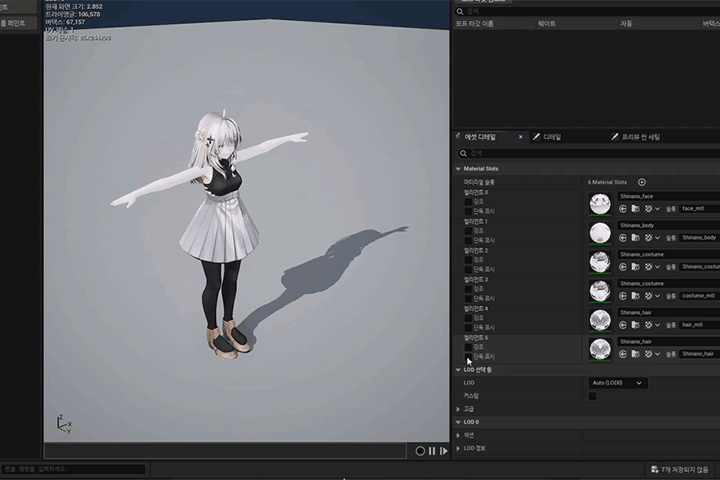Step forward one frame in preview
720x480 pixels.
point(444,451)
